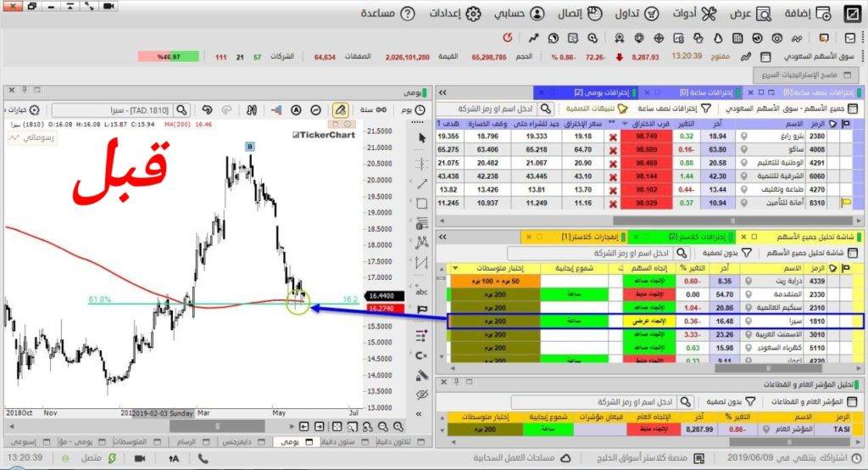Open the أدوات (Tools) menu
The height and width of the screenshot is (470, 868).
pyautogui.click(x=693, y=14)
